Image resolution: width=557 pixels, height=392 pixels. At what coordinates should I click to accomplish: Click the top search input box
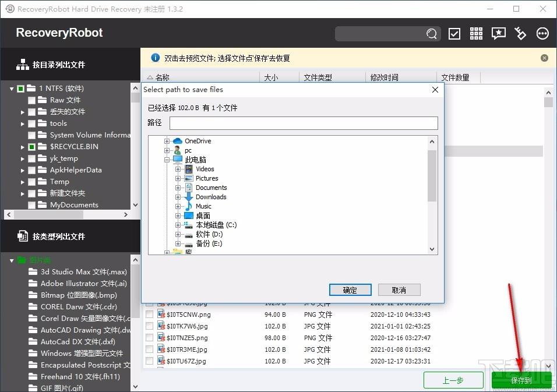(380, 34)
